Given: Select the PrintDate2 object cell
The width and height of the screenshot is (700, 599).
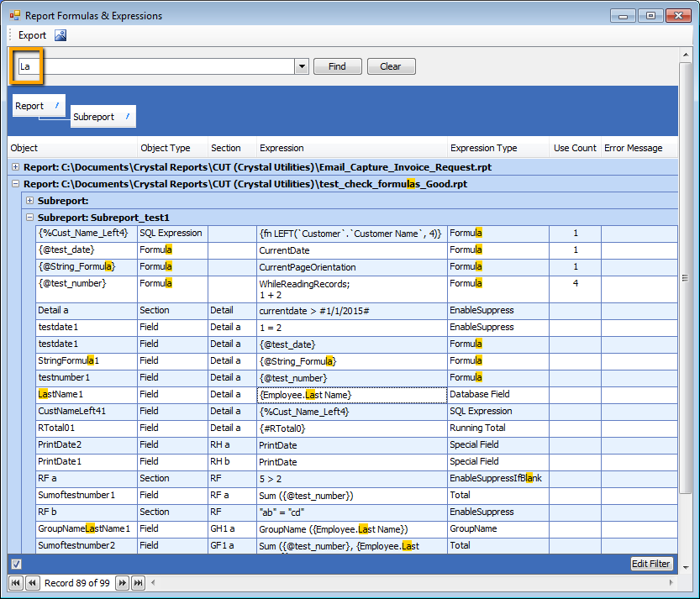Looking at the screenshot, I should pyautogui.click(x=87, y=445).
